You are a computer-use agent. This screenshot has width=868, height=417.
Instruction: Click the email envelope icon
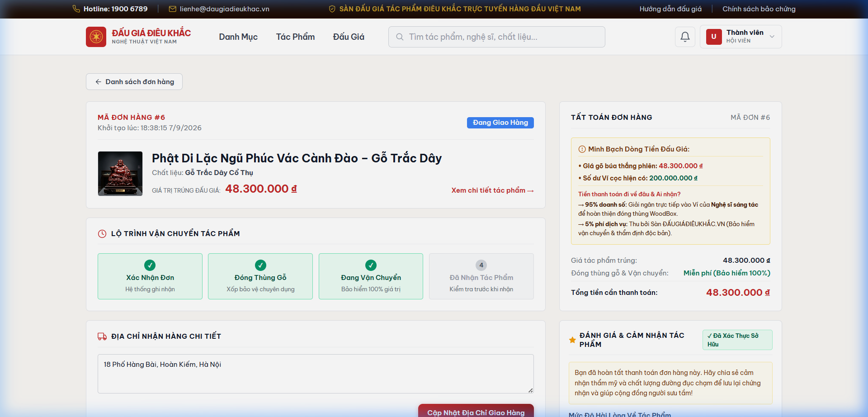(x=172, y=9)
